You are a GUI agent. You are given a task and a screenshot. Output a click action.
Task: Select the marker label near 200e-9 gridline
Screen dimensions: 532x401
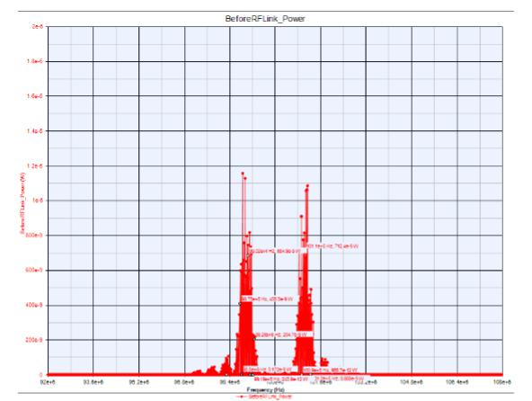click(x=282, y=334)
